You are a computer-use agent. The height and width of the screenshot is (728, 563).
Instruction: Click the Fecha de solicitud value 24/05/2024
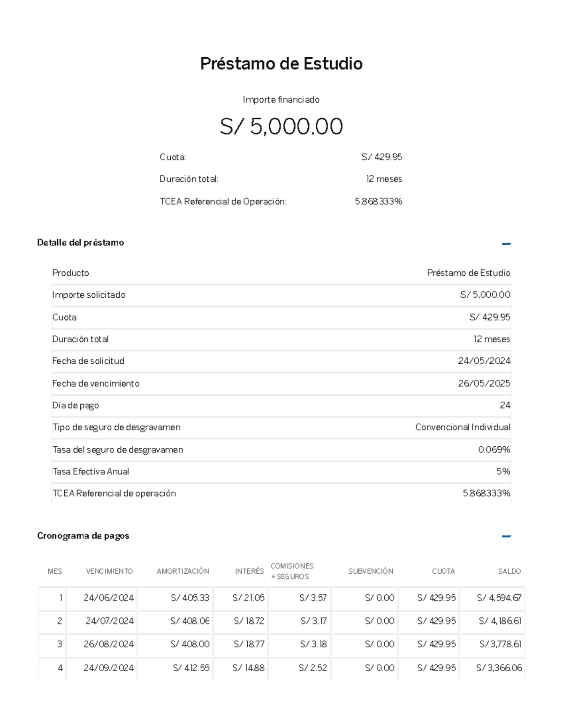[x=484, y=361]
